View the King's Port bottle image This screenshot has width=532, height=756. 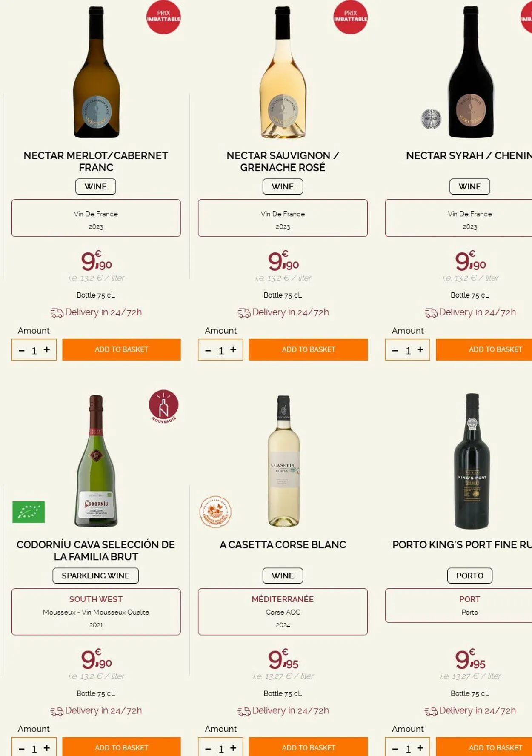click(472, 461)
